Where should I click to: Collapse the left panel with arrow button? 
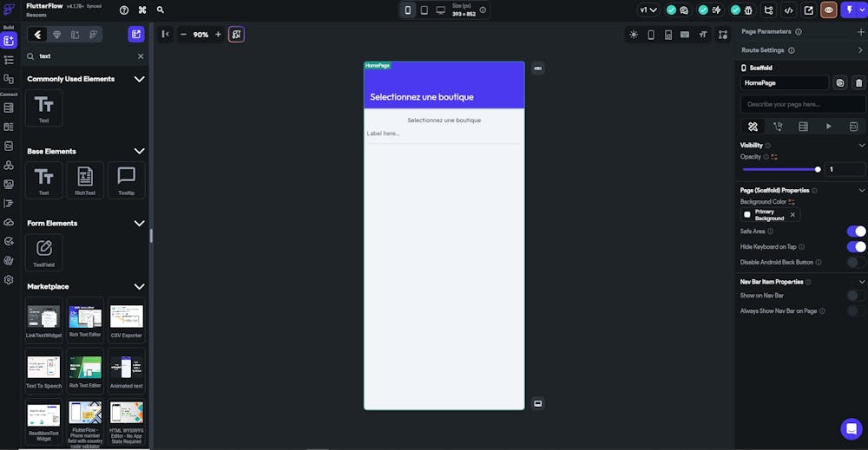[x=165, y=35]
